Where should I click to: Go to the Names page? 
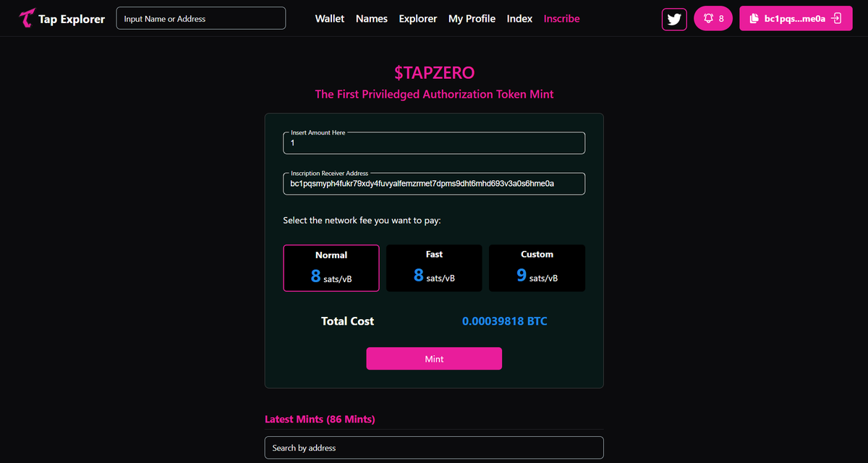372,19
